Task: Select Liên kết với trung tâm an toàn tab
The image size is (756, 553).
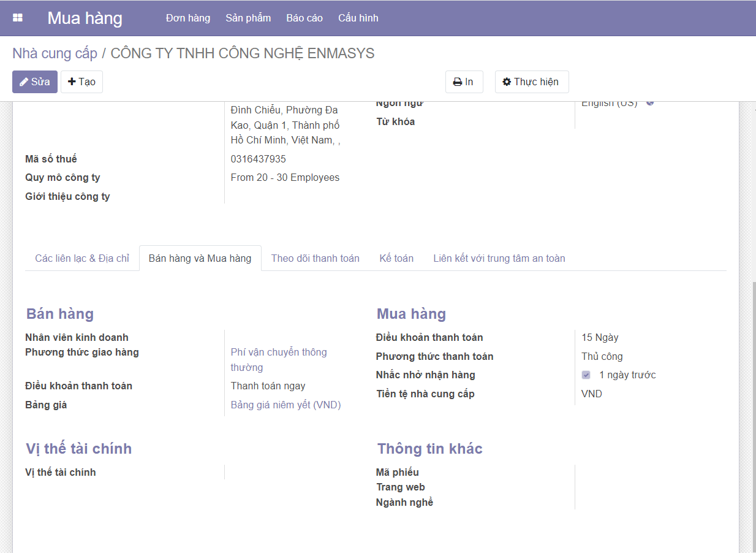Action: (499, 258)
